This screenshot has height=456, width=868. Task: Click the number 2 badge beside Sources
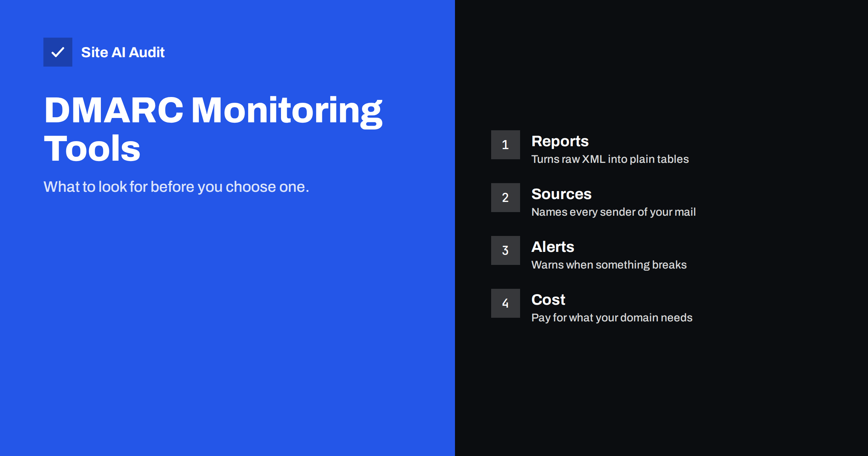click(506, 198)
